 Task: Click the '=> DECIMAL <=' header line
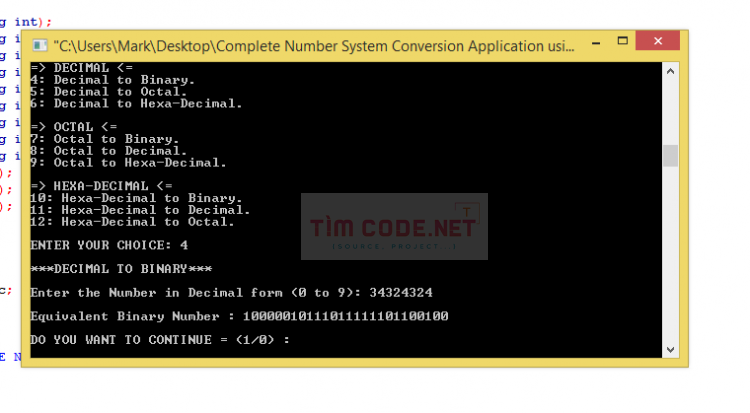(82, 68)
